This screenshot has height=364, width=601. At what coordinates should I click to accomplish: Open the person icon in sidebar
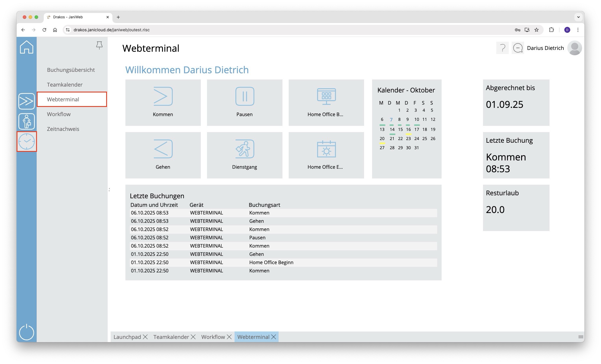(27, 121)
